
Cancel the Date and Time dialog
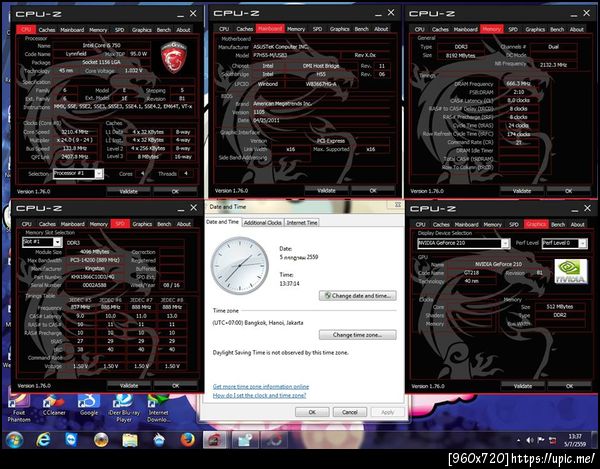(x=350, y=412)
